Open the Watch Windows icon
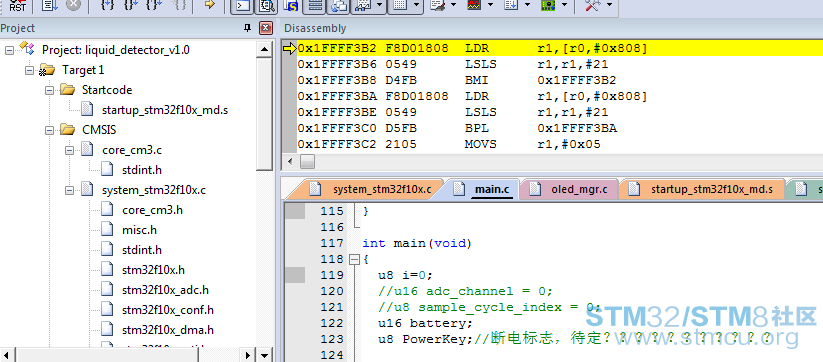823x362 pixels. pyautogui.click(x=362, y=6)
